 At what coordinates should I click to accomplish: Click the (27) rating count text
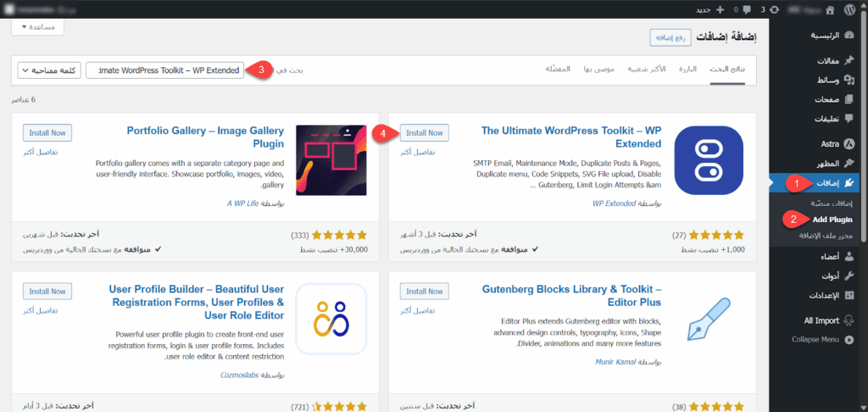pos(679,235)
